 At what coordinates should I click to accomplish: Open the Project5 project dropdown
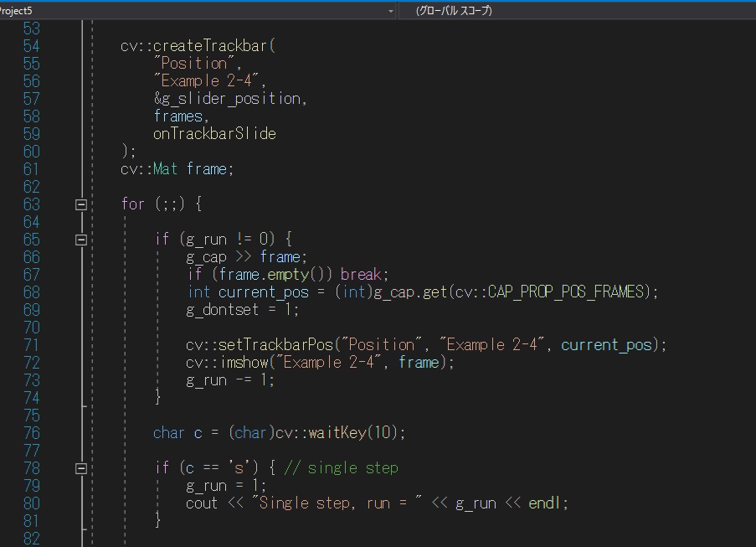point(390,11)
